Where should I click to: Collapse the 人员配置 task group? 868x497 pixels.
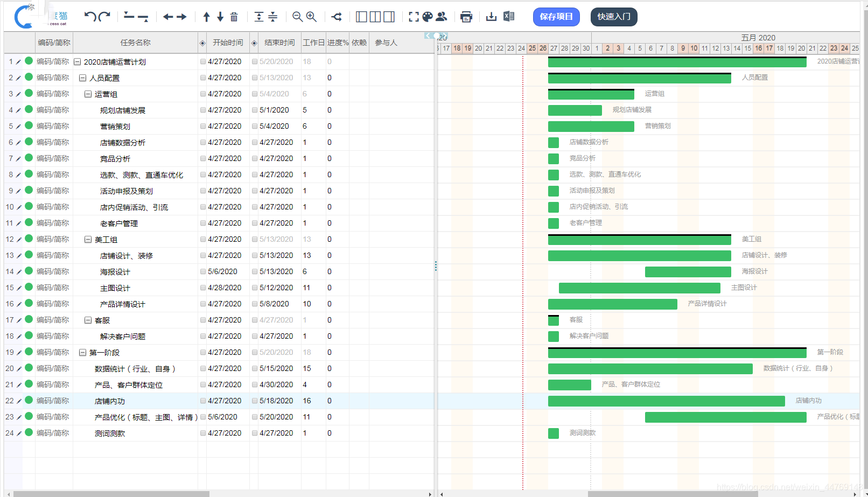(82, 78)
